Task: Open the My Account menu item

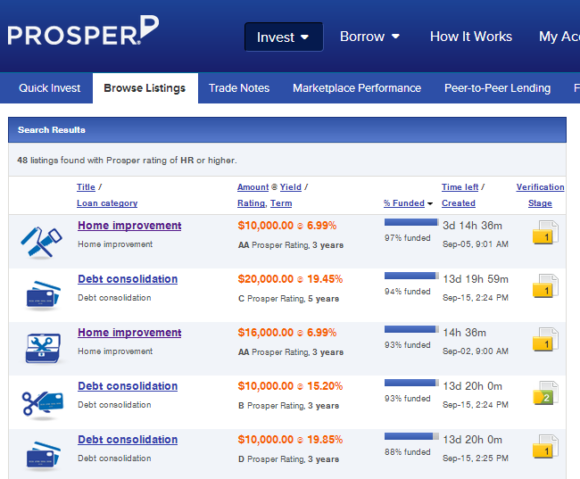Action: [x=559, y=36]
